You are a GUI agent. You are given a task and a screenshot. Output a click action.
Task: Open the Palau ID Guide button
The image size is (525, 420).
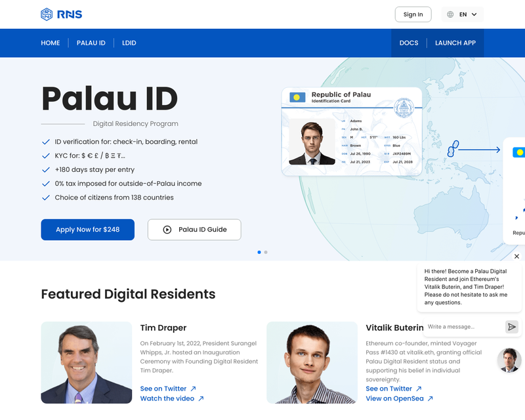194,230
